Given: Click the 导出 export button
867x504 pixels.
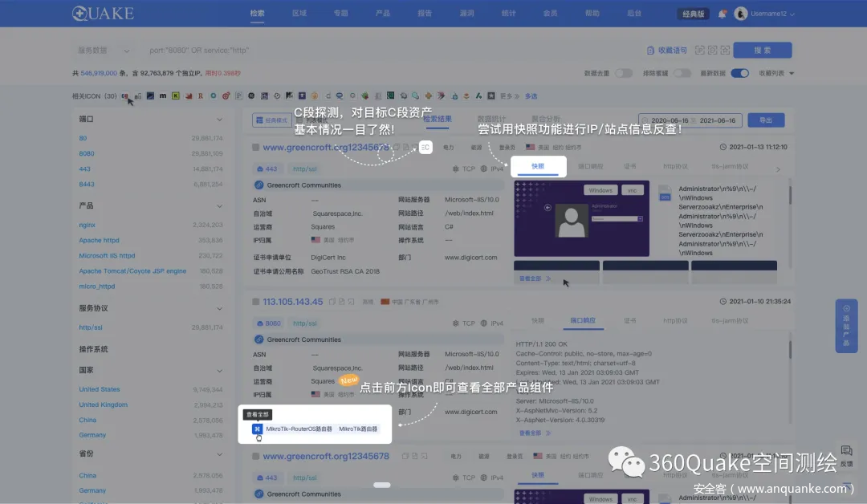Looking at the screenshot, I should coord(765,120).
